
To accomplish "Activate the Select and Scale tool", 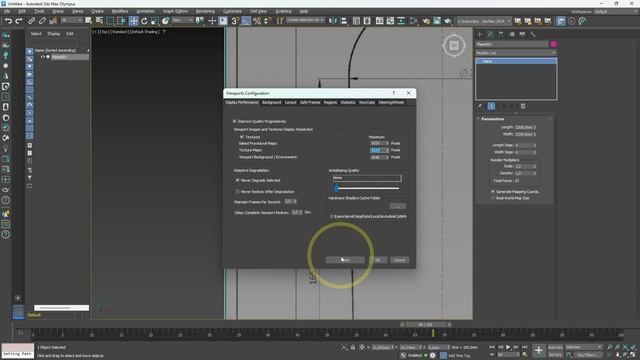I will (x=155, y=21).
